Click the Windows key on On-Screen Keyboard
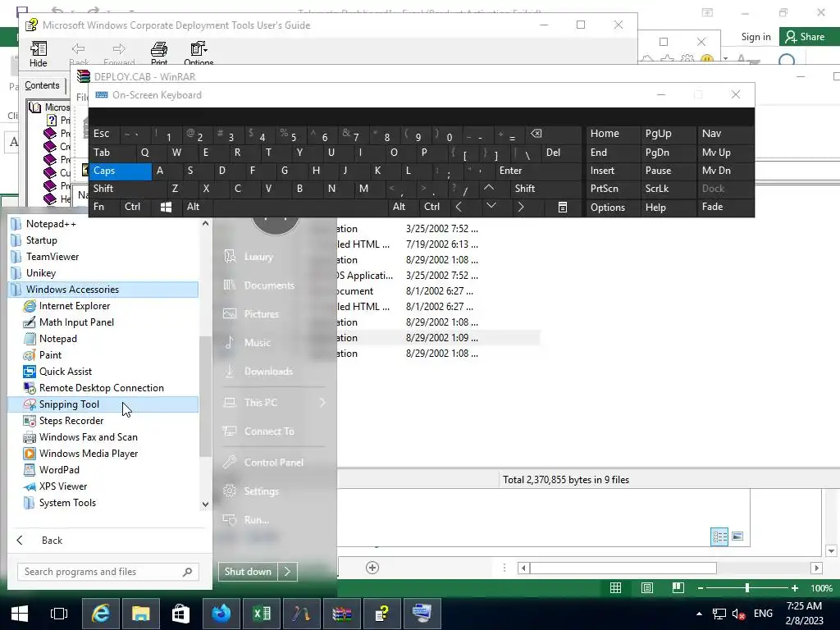Screen dimensions: 840x630 point(166,208)
